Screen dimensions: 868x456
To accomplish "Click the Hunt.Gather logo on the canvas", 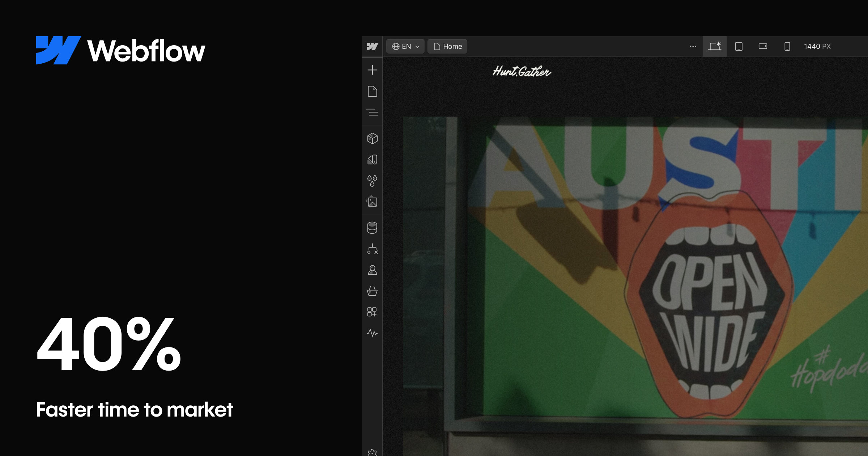I will click(x=522, y=72).
